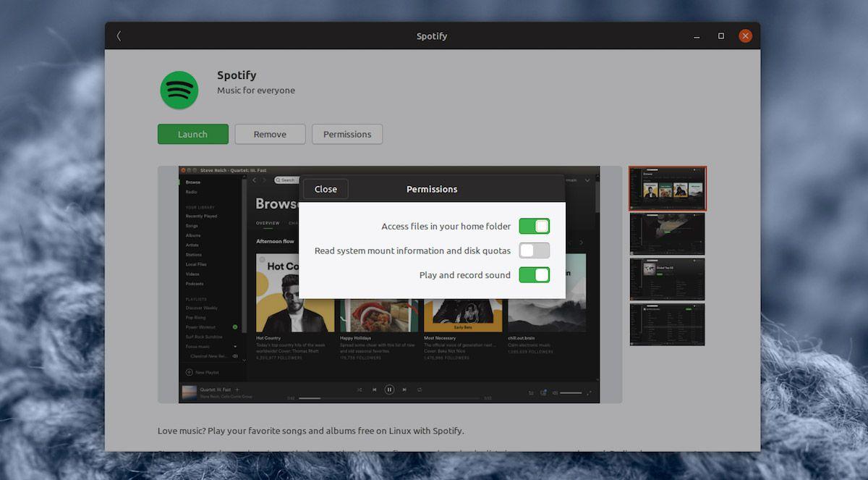Select the second screenshot thumbnail
868x480 pixels.
coord(666,234)
